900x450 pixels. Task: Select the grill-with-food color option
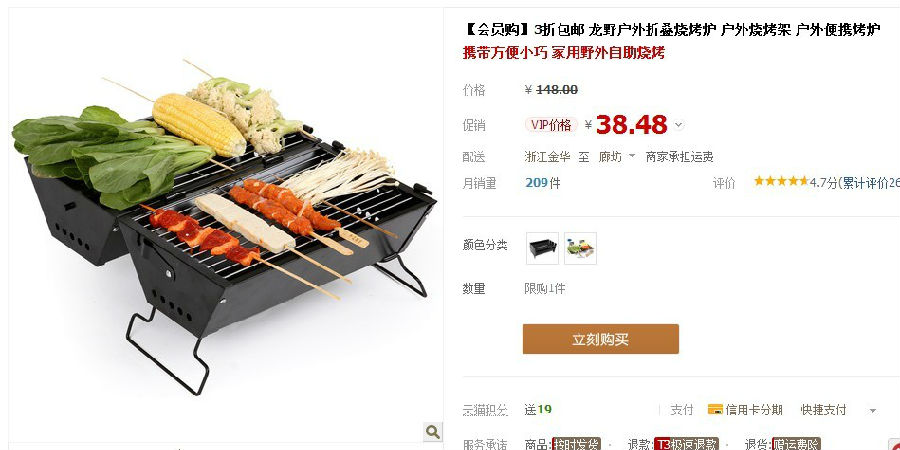tap(580, 249)
